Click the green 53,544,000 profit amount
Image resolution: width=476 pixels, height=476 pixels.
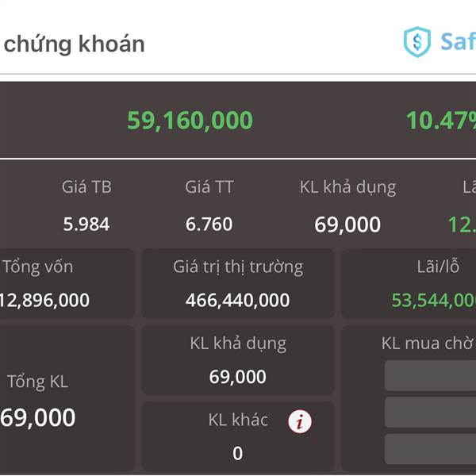(433, 300)
